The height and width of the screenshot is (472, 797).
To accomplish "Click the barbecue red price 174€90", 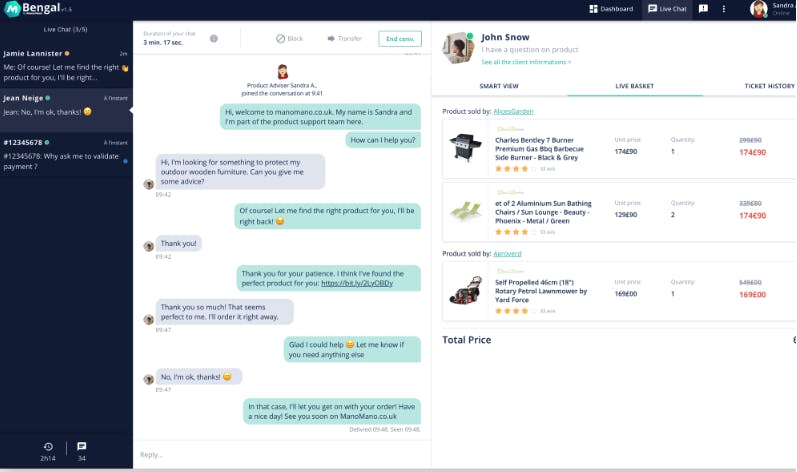I will 752,152.
